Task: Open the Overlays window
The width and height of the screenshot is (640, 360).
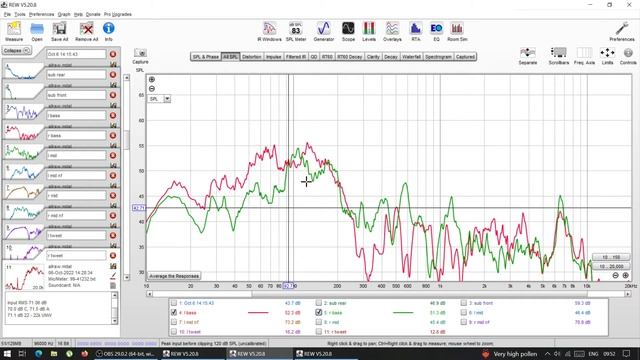Action: coord(392,31)
